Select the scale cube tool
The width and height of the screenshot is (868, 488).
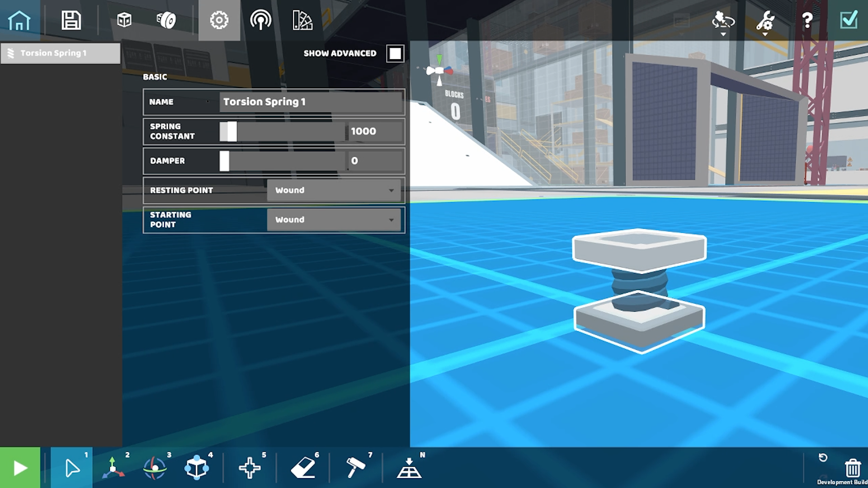coord(197,468)
